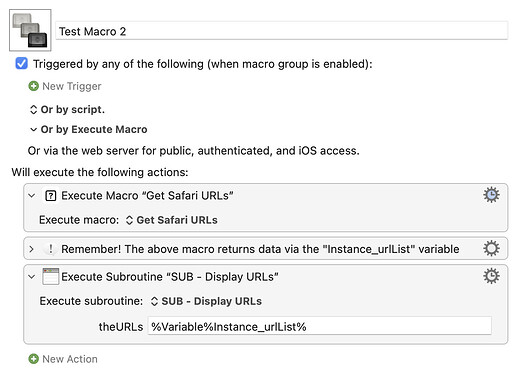Collapse the Execute Subroutine "SUB - Display URLs" action
This screenshot has height=372, width=517.
32,277
